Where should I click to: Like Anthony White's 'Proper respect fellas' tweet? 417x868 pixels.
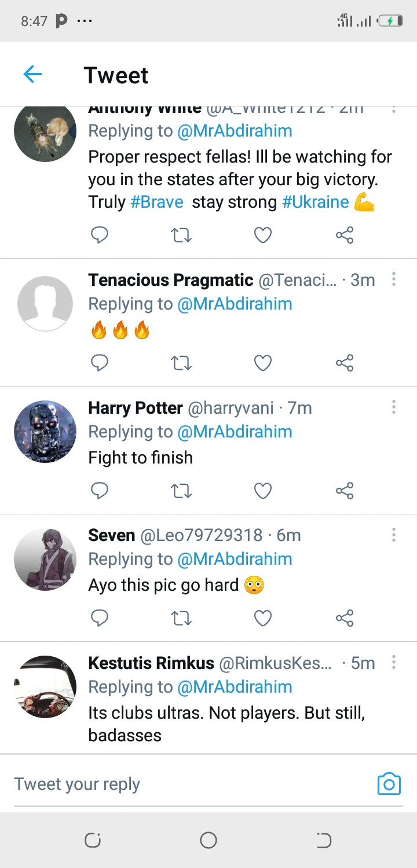coord(263,236)
